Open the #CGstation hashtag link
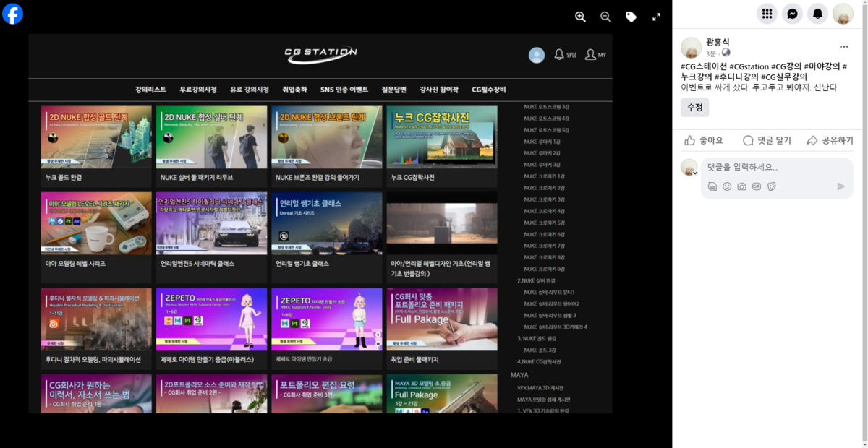Image resolution: width=868 pixels, height=448 pixels. [749, 66]
